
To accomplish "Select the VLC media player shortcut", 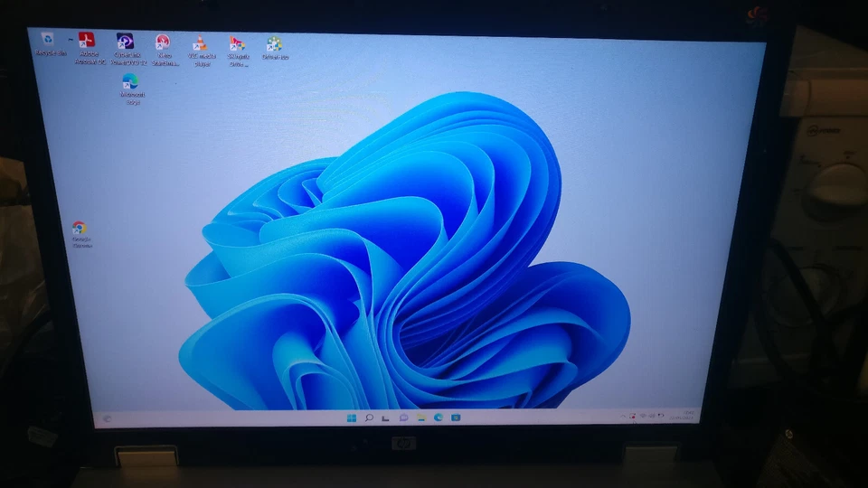I will point(201,51).
